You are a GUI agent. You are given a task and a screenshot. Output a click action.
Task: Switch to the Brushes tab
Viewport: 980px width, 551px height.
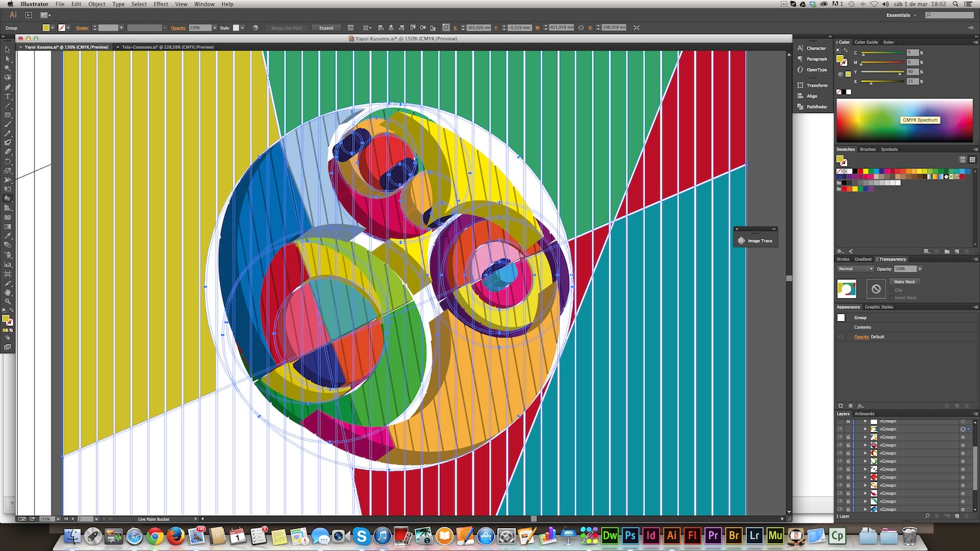868,150
